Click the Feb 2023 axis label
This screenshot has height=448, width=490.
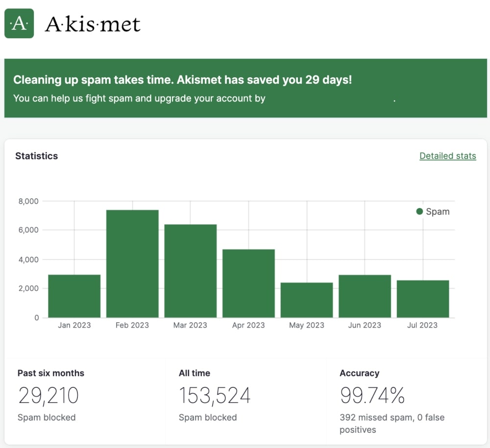pos(132,325)
